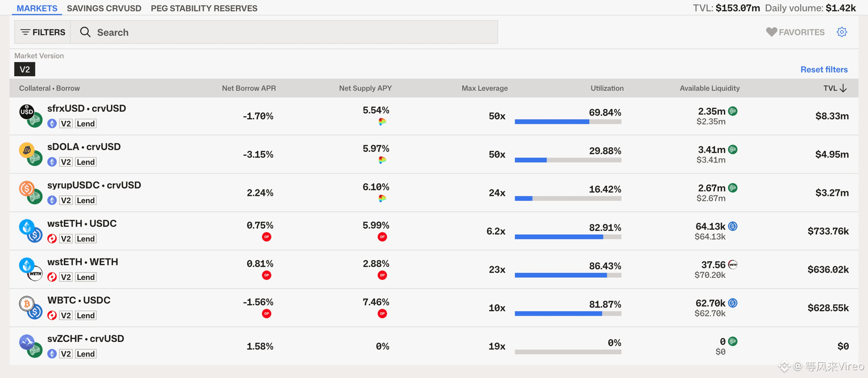Screen dimensions: 868x378
Task: Click the sfrxUSD 69.84% utilization bar
Action: [568, 122]
